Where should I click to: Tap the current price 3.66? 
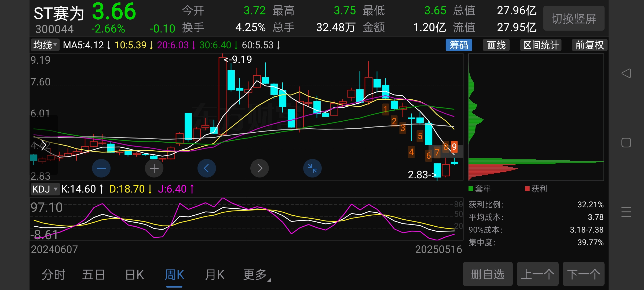pyautogui.click(x=114, y=12)
